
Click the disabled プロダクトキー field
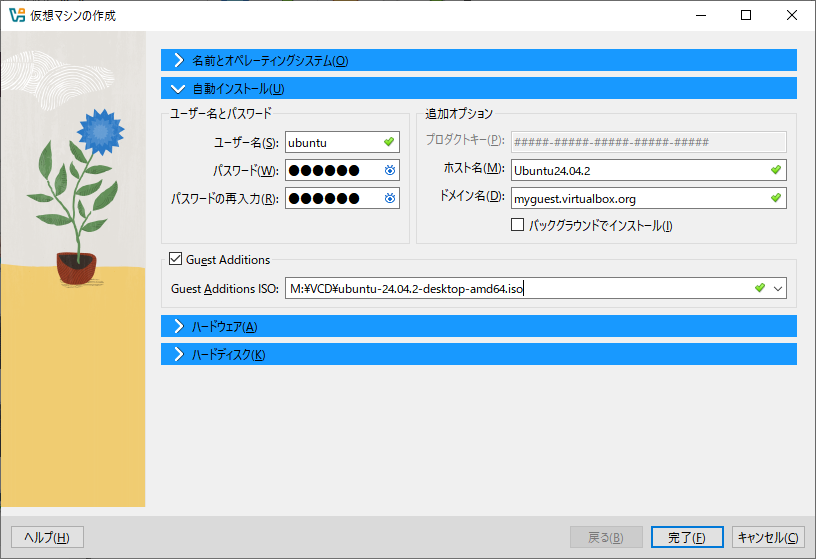coord(648,142)
